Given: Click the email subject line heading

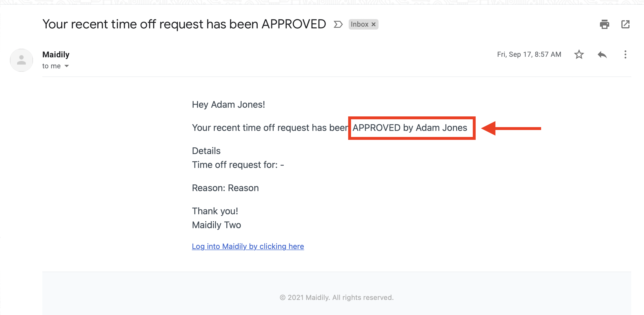Looking at the screenshot, I should 184,24.
